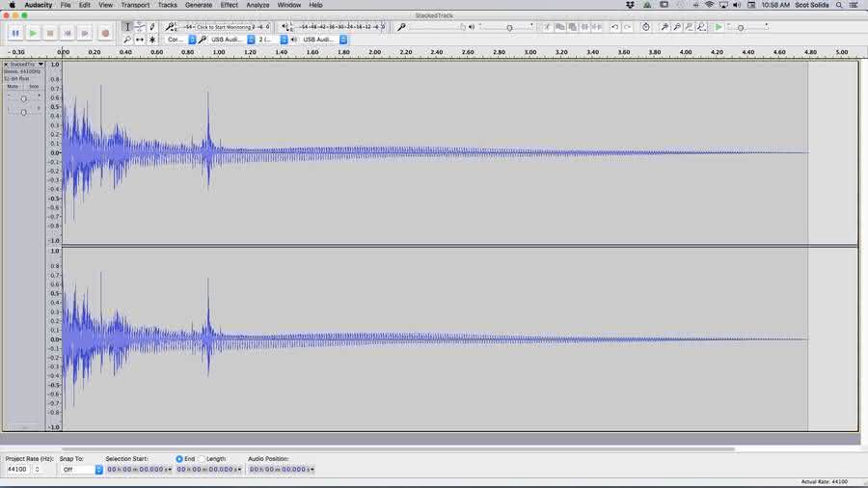868x488 pixels.
Task: Click the Redo arrow icon
Action: click(x=628, y=27)
